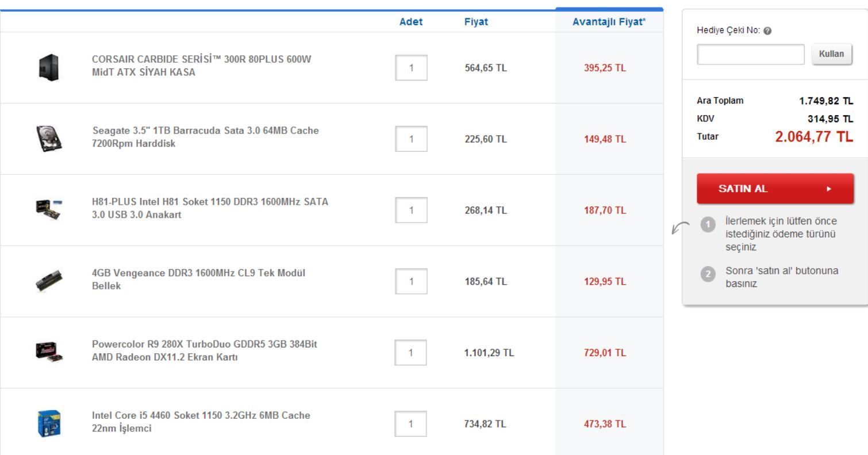868x455 pixels.
Task: Open the Intel Core i5 4460 product link
Action: point(201,422)
